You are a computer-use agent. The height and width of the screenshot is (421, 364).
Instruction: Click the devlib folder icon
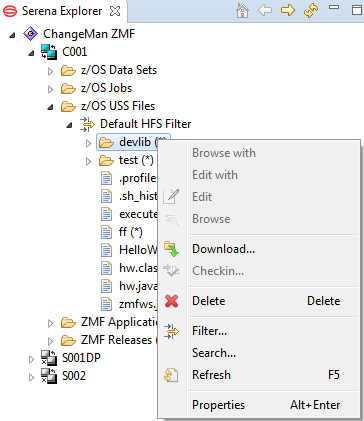pyautogui.click(x=106, y=142)
